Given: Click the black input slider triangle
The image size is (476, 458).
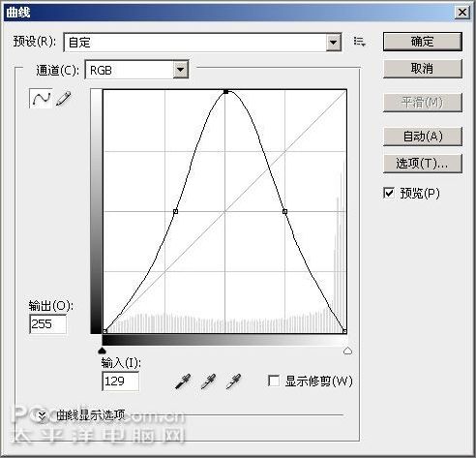Looking at the screenshot, I should pos(103,351).
